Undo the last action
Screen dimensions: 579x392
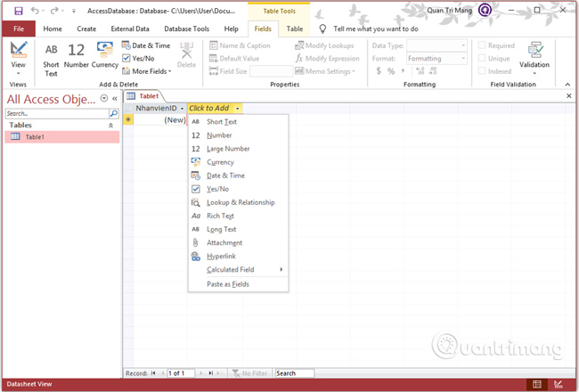35,11
